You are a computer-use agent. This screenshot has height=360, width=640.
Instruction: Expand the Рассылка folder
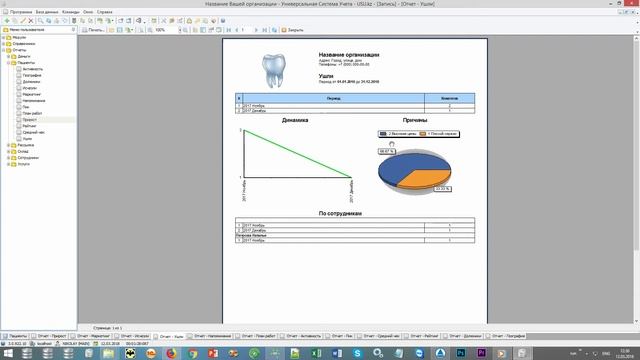pyautogui.click(x=9, y=145)
